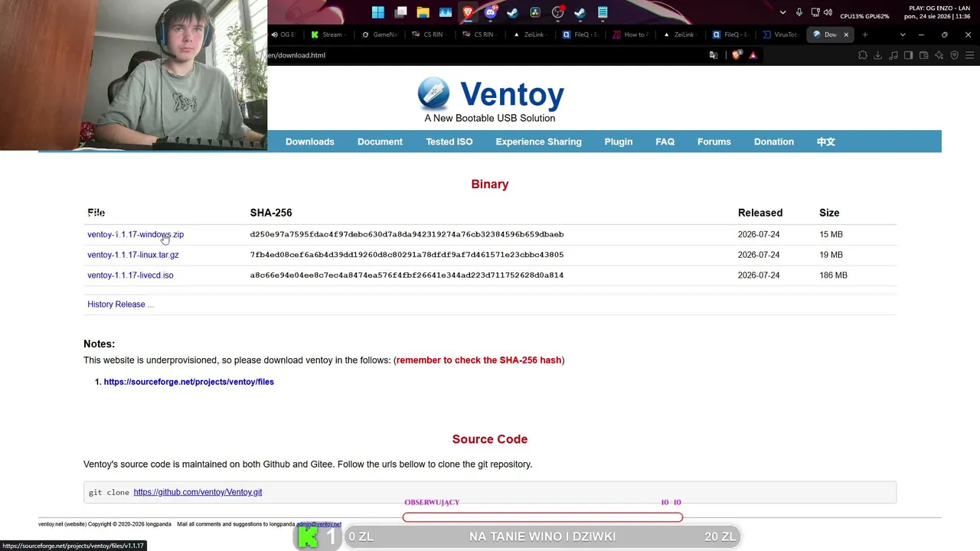Open the sourceforge.net ventoy files link
The image size is (980, 551).
point(189,382)
